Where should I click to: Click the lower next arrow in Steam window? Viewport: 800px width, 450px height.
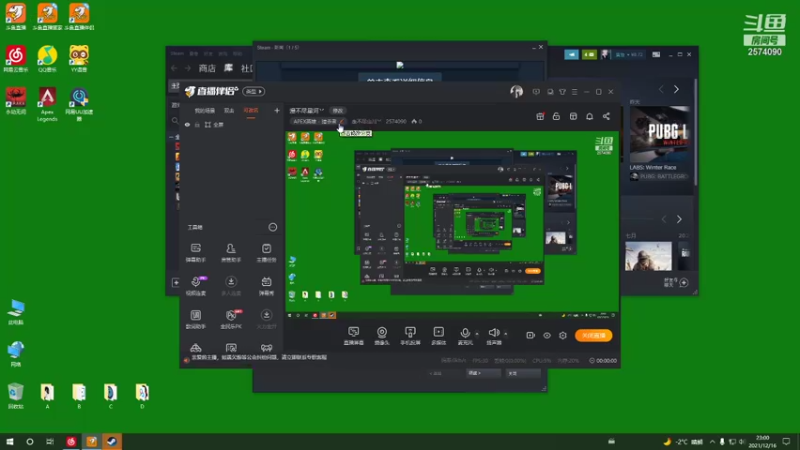pos(679,219)
